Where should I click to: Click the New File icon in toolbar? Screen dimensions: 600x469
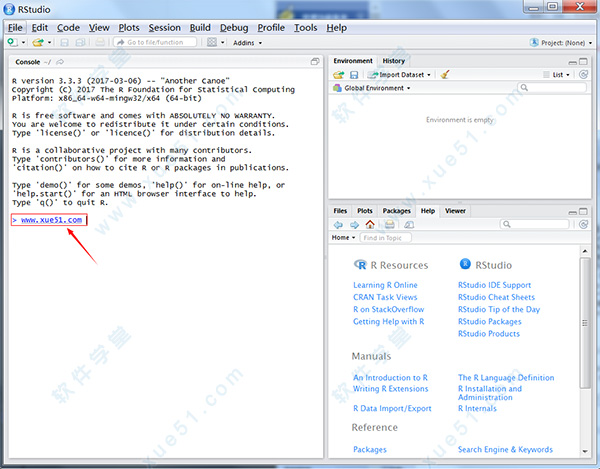pyautogui.click(x=12, y=42)
